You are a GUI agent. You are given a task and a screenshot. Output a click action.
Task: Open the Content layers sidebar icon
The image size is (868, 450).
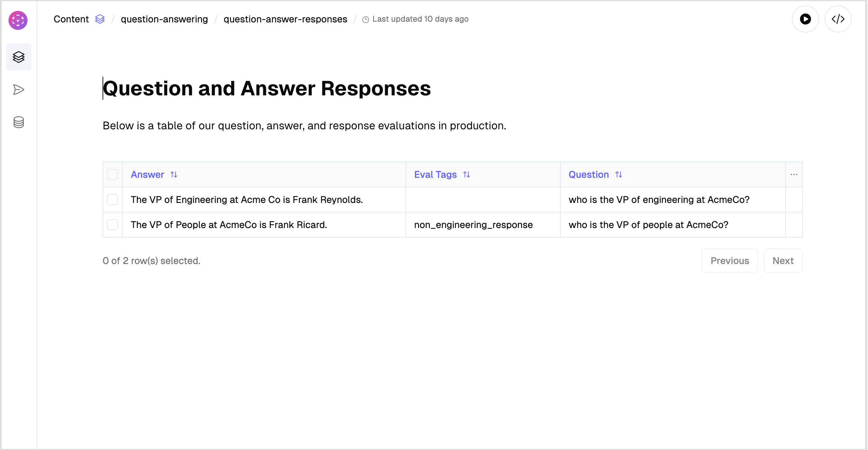[19, 57]
